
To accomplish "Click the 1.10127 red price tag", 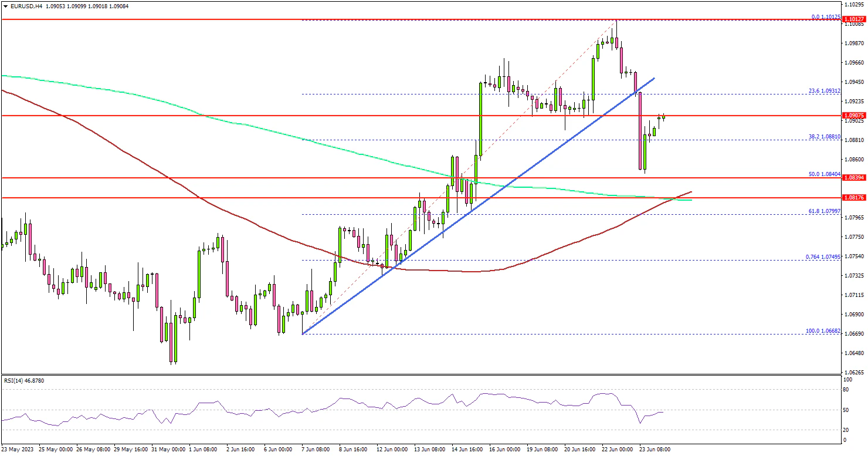I will (x=853, y=19).
